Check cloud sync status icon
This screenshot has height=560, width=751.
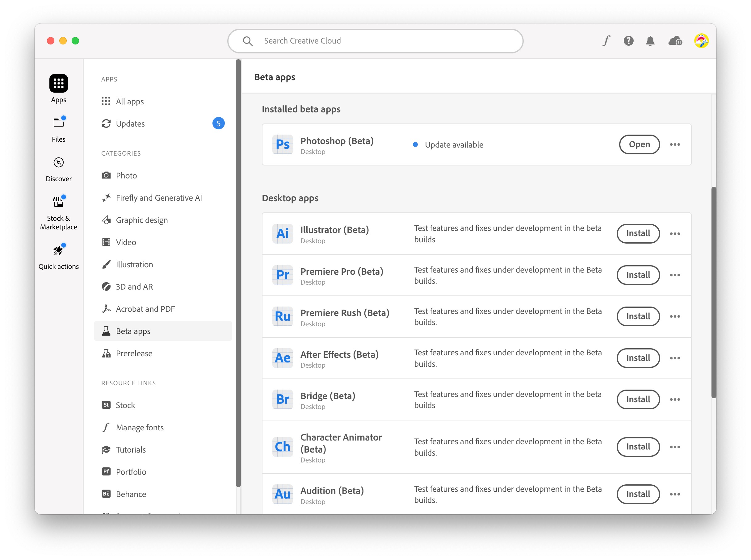point(675,41)
